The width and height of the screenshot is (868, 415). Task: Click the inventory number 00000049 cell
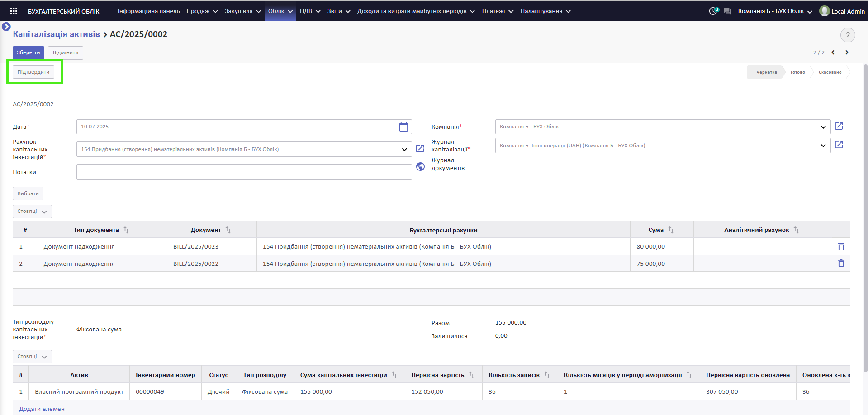pyautogui.click(x=166, y=391)
